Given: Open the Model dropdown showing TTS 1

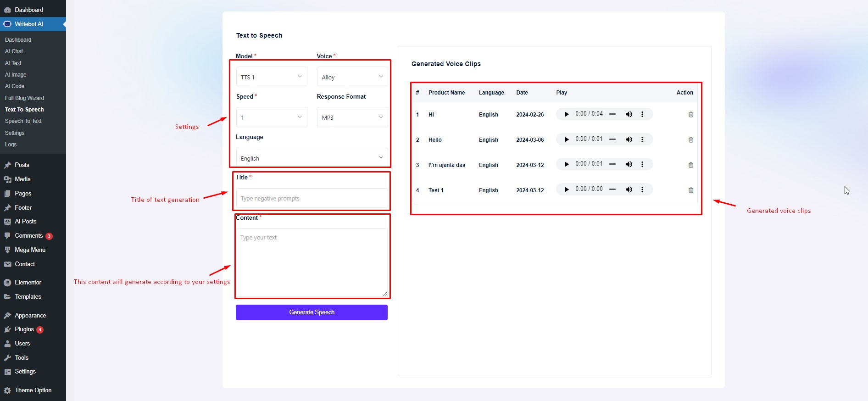Looking at the screenshot, I should pyautogui.click(x=272, y=77).
